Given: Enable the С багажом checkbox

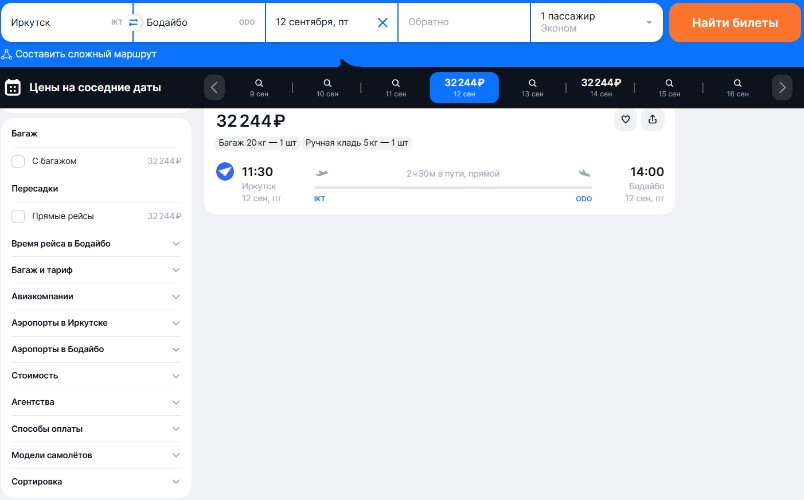Looking at the screenshot, I should [18, 161].
